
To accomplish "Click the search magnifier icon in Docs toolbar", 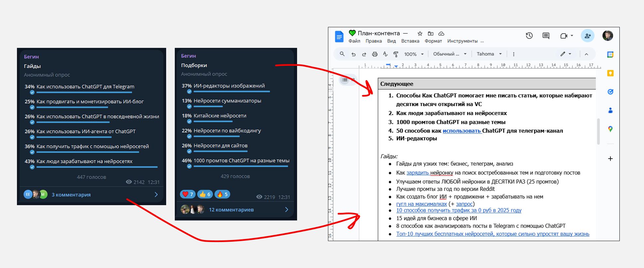I will coord(342,54).
